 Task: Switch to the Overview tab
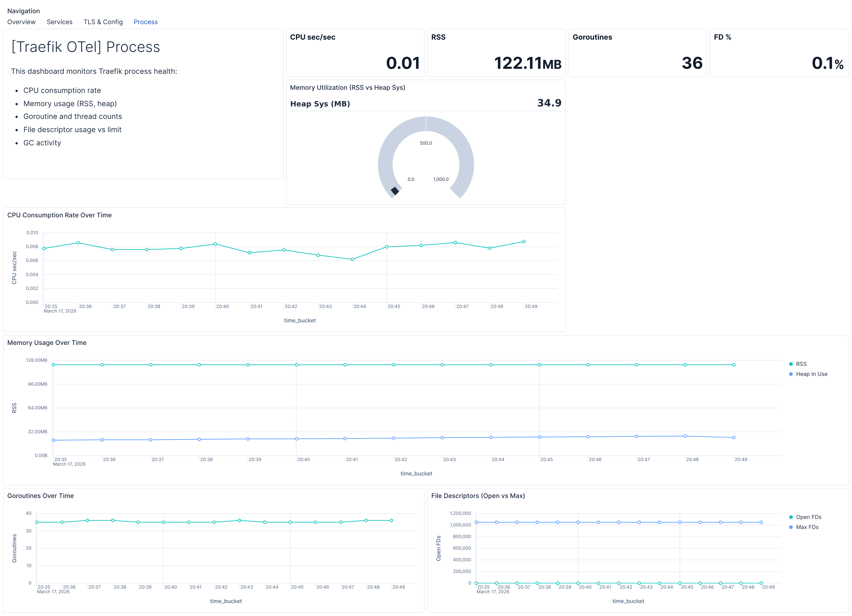click(x=21, y=22)
